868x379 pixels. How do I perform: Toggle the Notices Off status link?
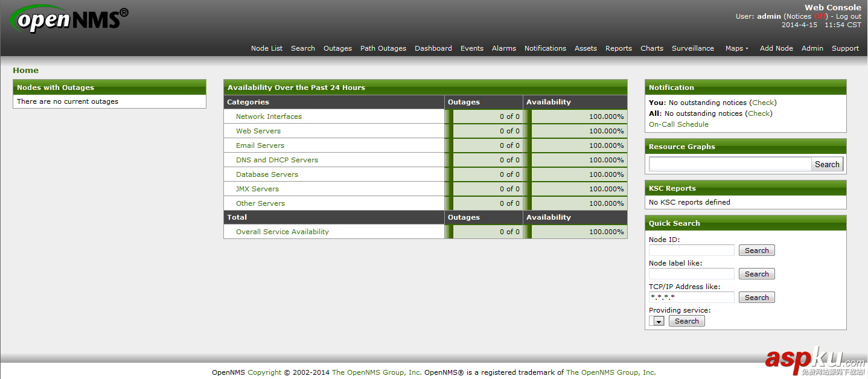pos(820,16)
